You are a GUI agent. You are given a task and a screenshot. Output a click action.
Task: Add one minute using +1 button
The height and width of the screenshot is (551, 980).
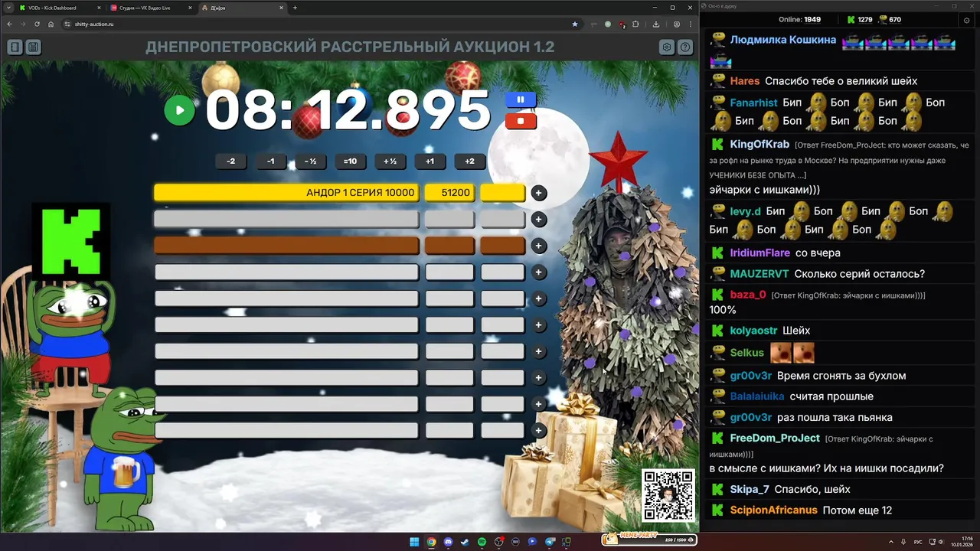[430, 161]
